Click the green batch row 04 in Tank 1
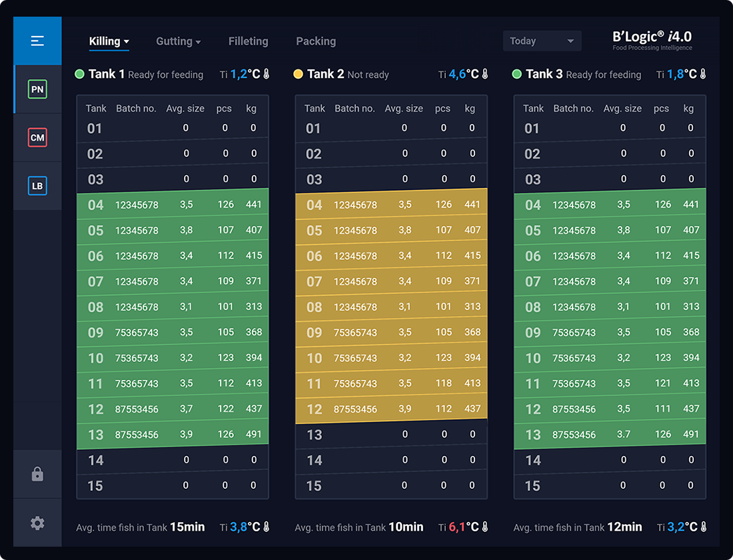The width and height of the screenshot is (733, 560). click(x=173, y=205)
